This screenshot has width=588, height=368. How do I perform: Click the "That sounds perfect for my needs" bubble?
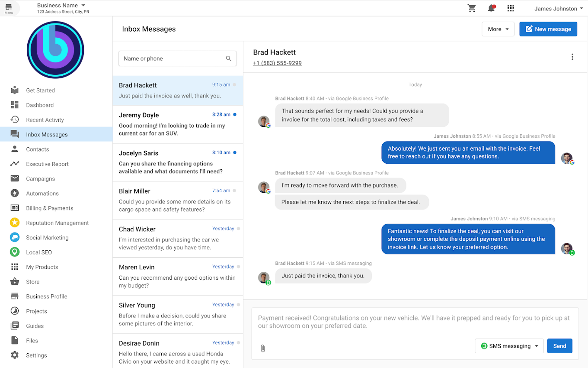pos(362,115)
